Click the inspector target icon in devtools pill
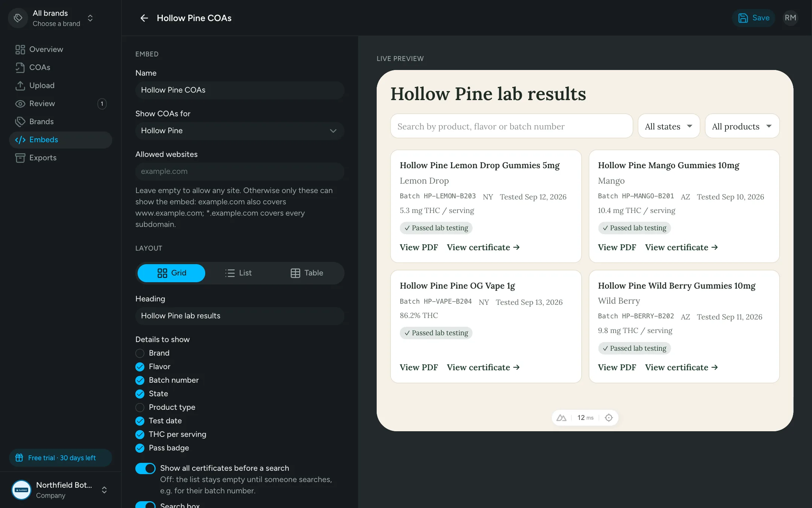Image resolution: width=812 pixels, height=508 pixels. [x=609, y=418]
